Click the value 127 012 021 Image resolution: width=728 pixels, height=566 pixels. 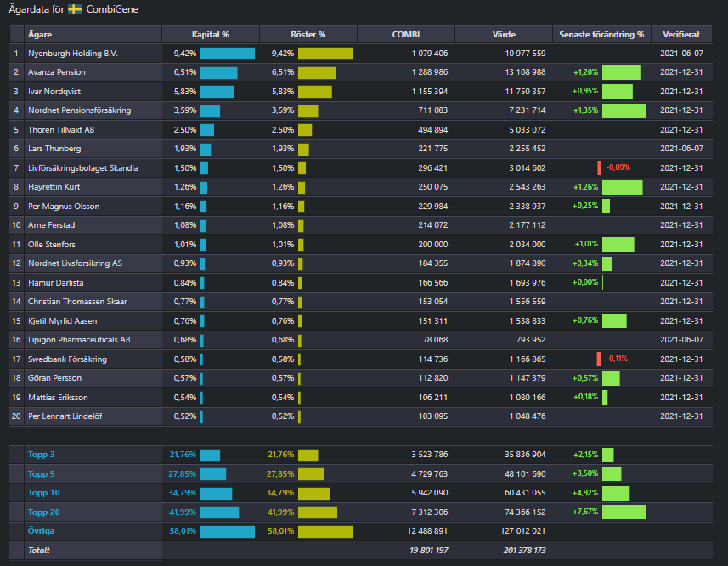click(522, 530)
